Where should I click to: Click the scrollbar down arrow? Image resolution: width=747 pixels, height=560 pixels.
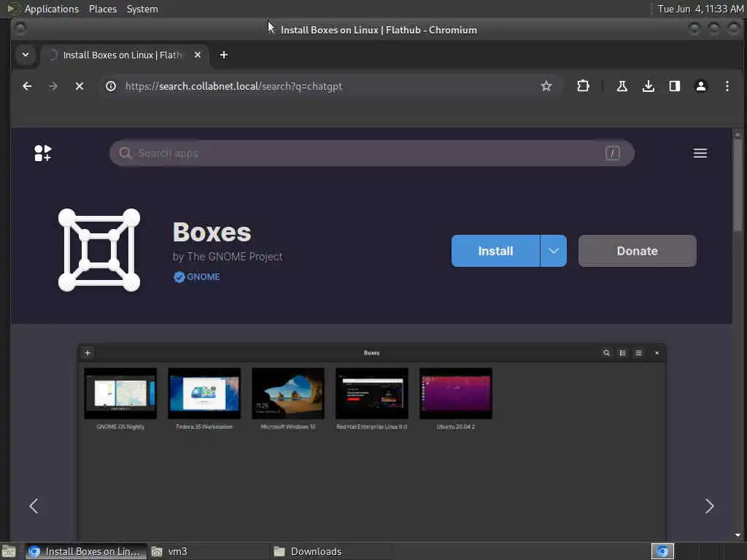pos(738,535)
